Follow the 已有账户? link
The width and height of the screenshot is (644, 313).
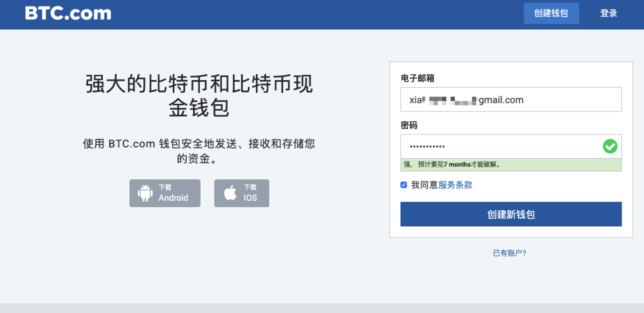510,253
